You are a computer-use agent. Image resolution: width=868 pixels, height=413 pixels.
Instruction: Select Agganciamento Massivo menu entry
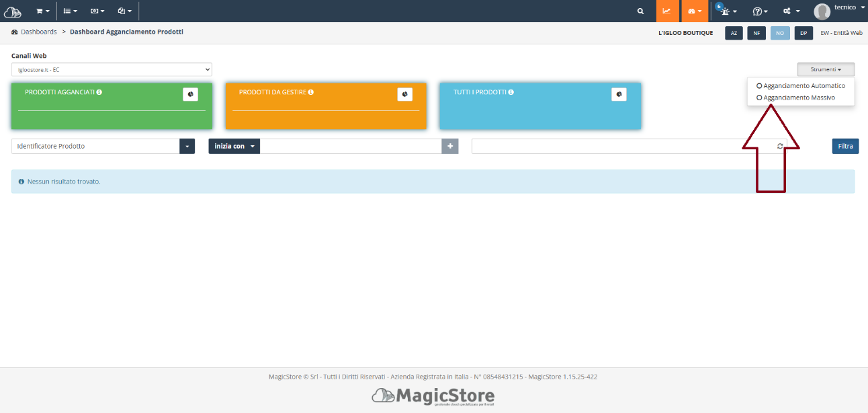point(795,98)
